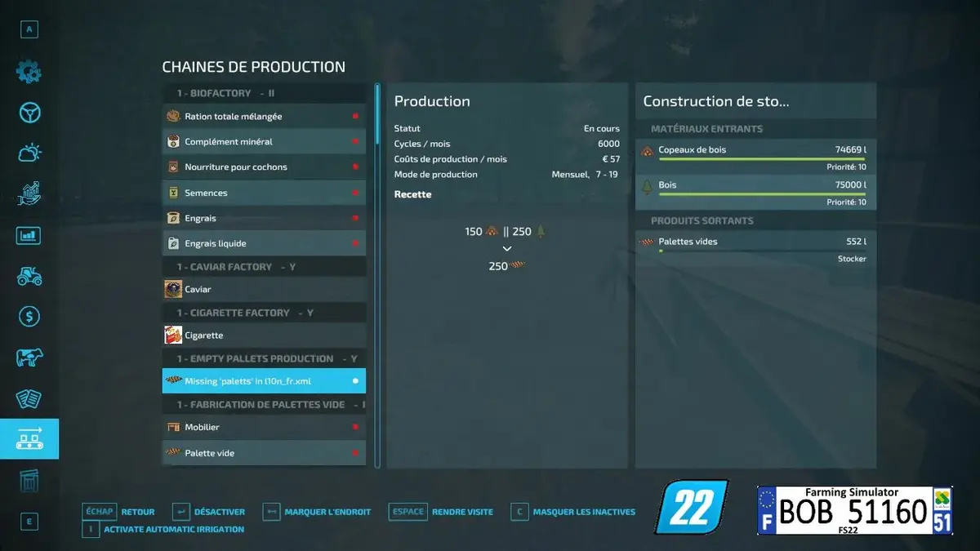Screen dimensions: 980x551
Task: Select the Palettes vides output row
Action: [755, 242]
